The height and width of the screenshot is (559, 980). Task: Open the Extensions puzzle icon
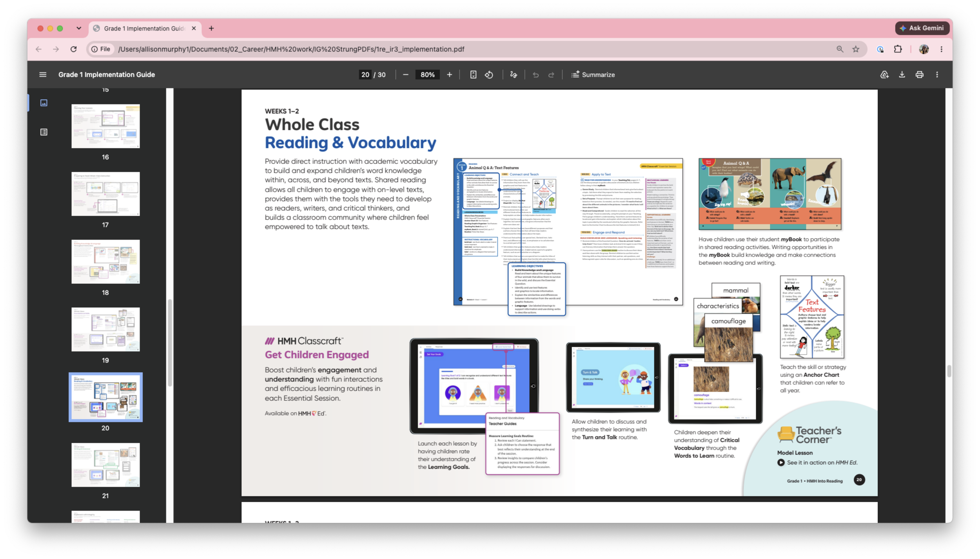[898, 49]
